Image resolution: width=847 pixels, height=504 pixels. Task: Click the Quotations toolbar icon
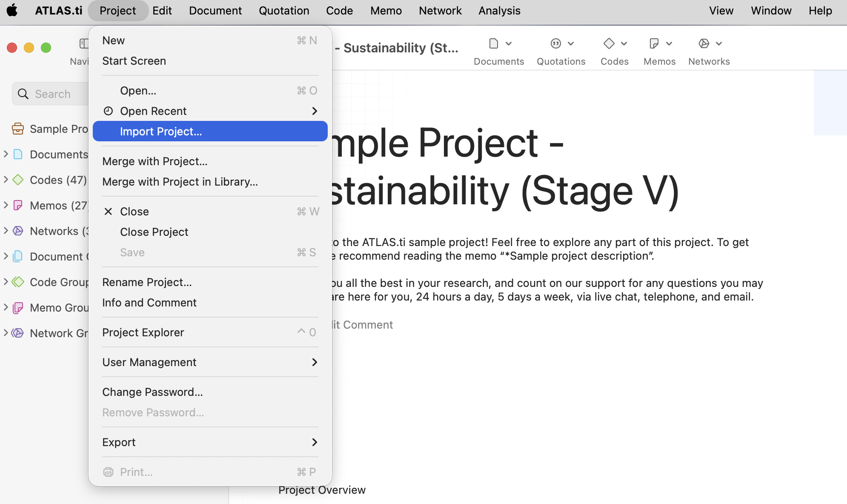[x=556, y=43]
